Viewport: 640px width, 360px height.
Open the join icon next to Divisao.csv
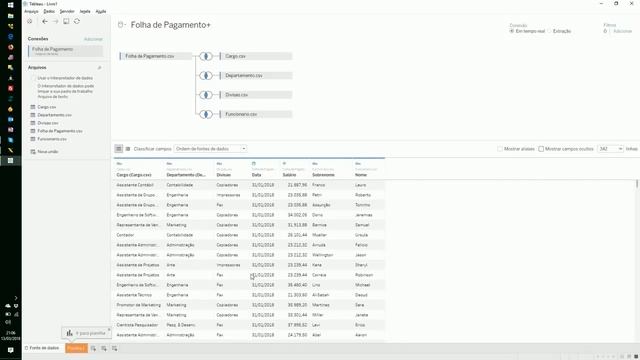206,95
